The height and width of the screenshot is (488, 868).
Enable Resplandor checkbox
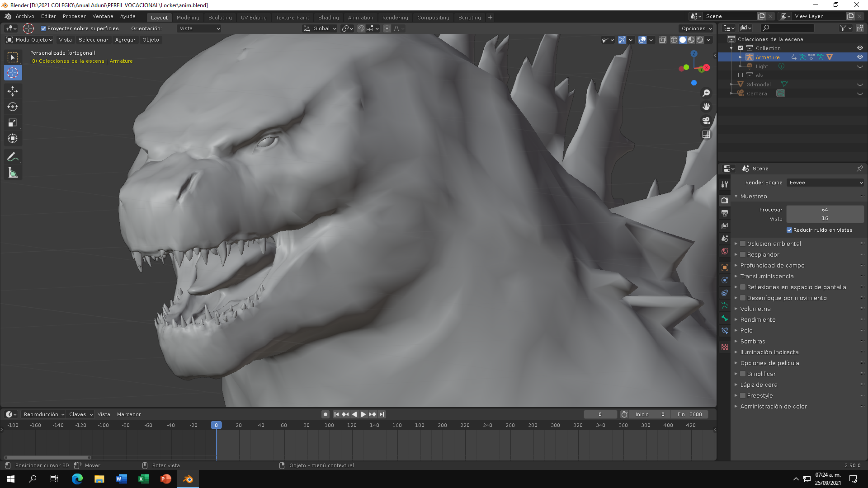click(742, 254)
